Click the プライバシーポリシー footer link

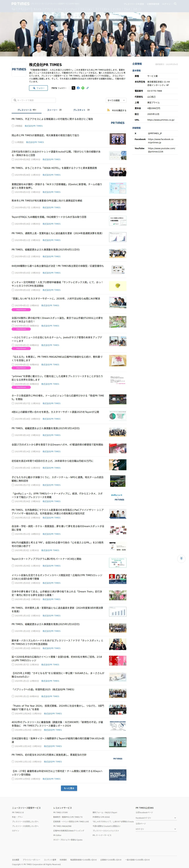31,860
